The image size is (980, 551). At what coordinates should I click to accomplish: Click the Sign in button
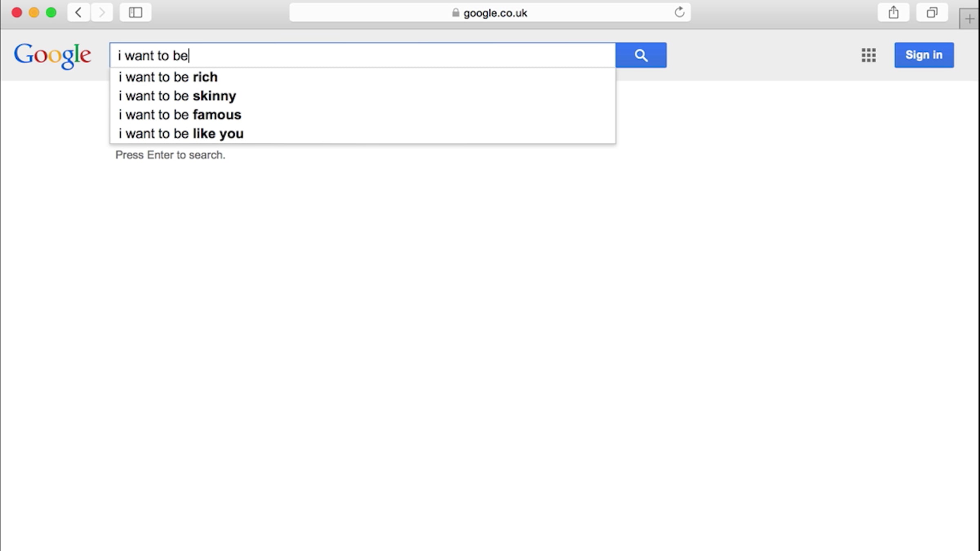pos(924,55)
